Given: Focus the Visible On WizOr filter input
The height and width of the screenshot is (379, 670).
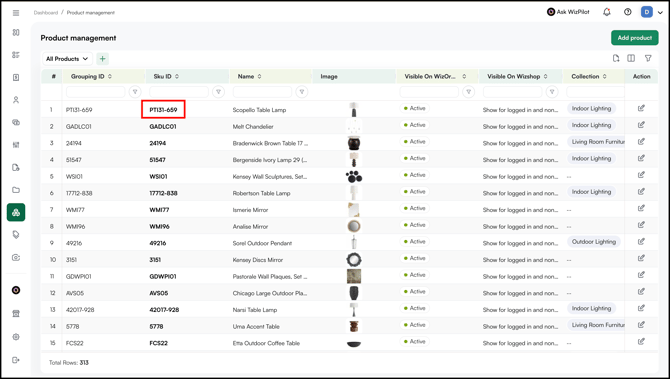Looking at the screenshot, I should tap(429, 91).
